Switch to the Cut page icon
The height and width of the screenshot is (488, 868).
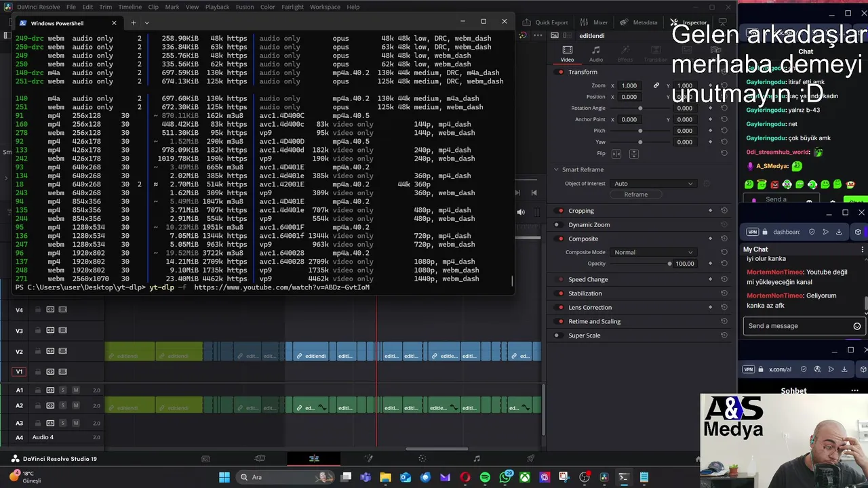(260, 459)
